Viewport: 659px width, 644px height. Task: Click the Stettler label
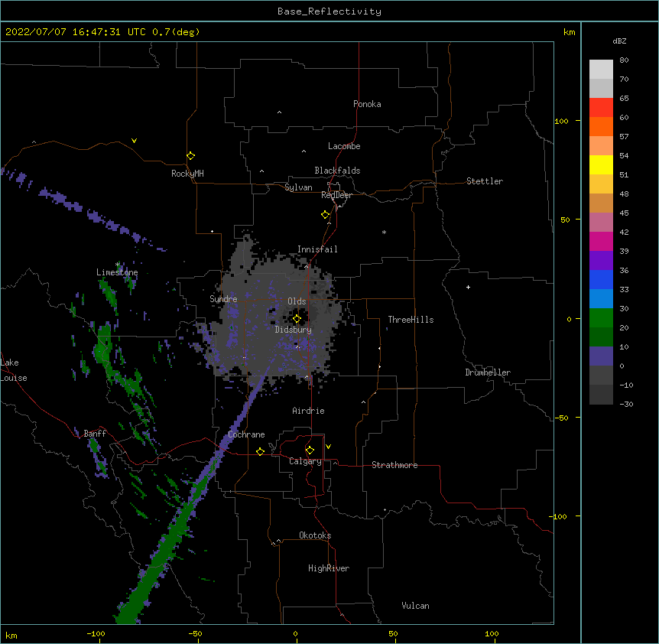(485, 181)
